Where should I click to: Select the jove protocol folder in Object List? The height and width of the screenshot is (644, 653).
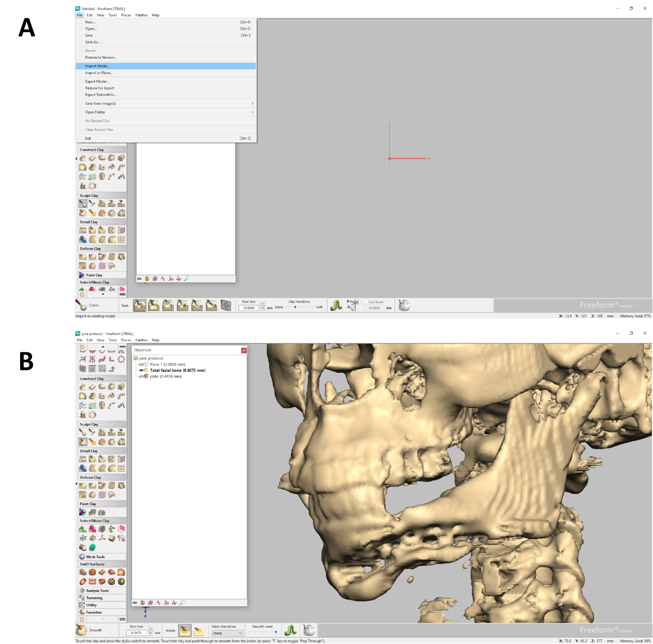149,358
